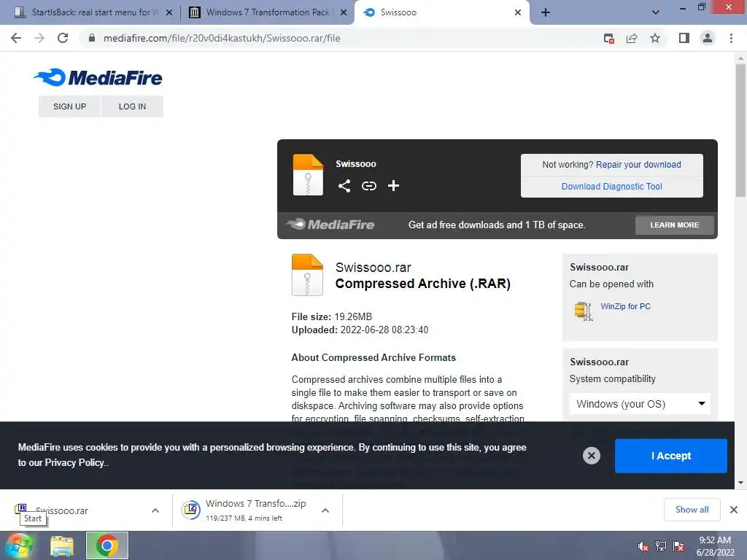Reload the MediaFire page

click(x=63, y=38)
